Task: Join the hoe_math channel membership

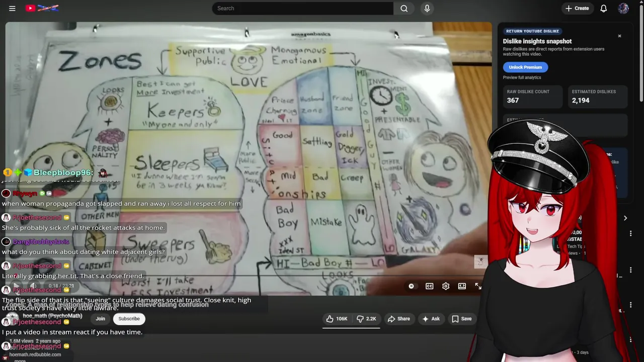Action: pos(101,319)
